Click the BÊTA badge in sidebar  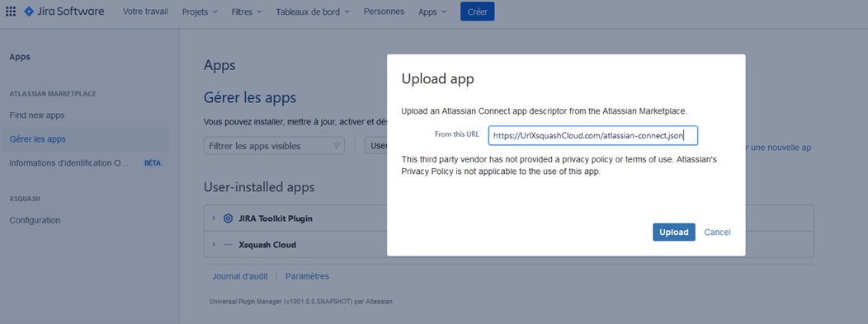153,163
